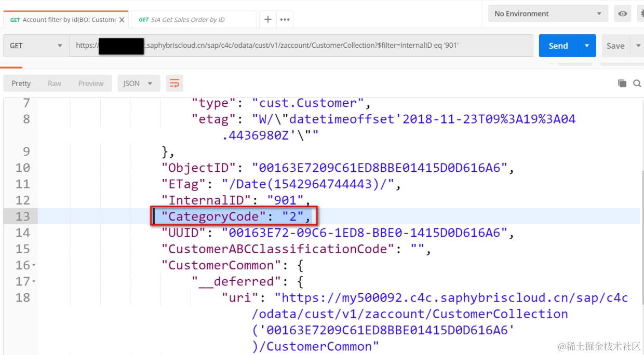Screen dimensions: 644x355
Task: Collapse the CustomerCommon node at line 16
Action: pyautogui.click(x=34, y=265)
